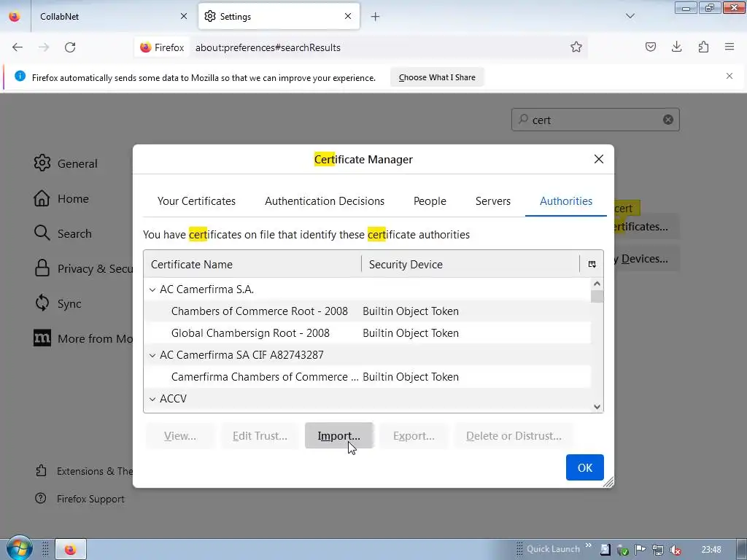Collapse AC Camerfirma SA CIF A82743287 group
The image size is (747, 560).
(152, 355)
